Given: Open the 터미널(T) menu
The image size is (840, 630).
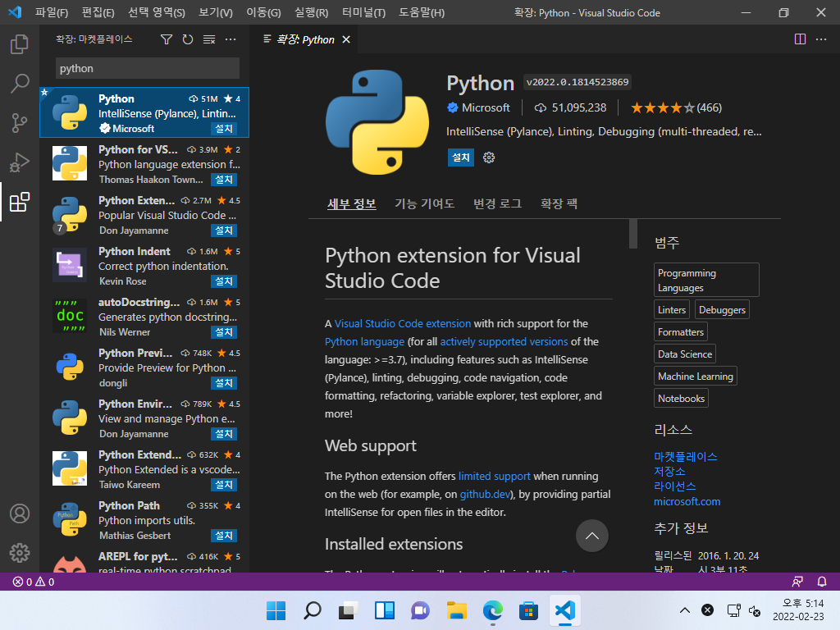Looking at the screenshot, I should point(363,12).
